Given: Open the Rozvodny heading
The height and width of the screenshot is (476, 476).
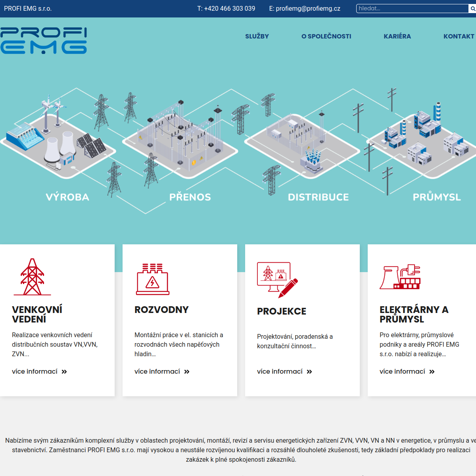Looking at the screenshot, I should point(161,310).
